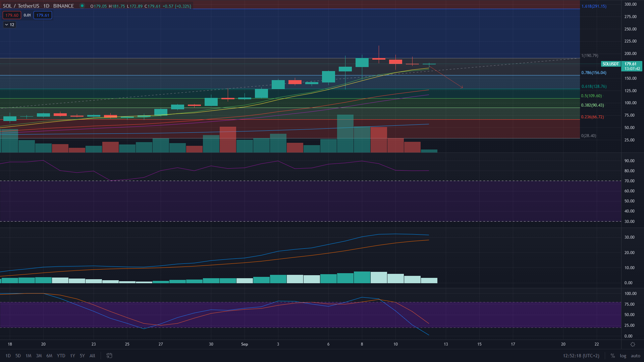Expand the collapsed 12 indicators legend
644x362 pixels.
(x=9, y=24)
